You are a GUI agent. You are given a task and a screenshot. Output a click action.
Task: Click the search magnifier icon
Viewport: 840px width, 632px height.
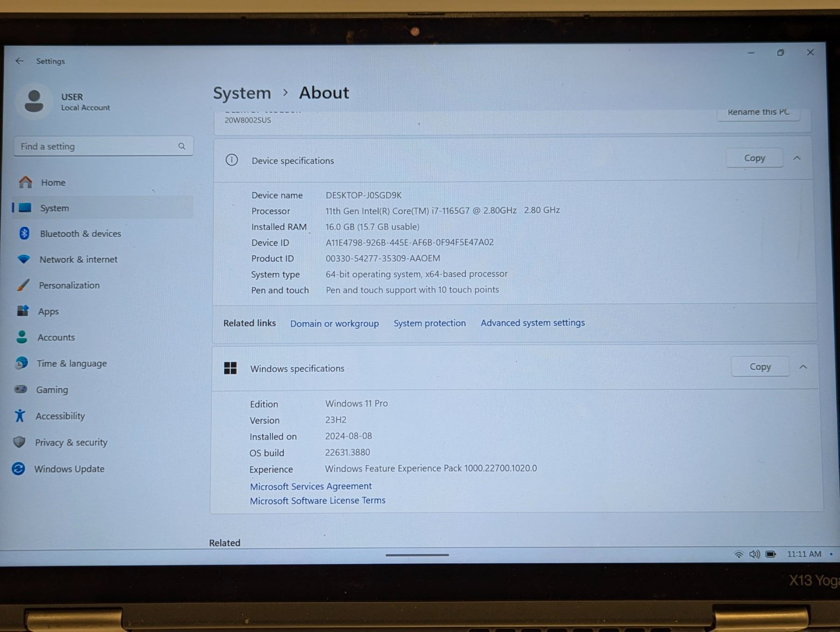tap(182, 146)
